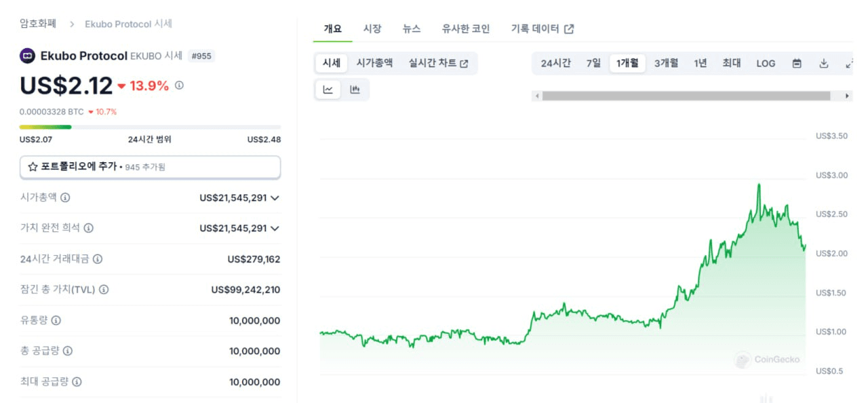
Task: Switch chart to 시가총액 view
Action: (x=374, y=63)
